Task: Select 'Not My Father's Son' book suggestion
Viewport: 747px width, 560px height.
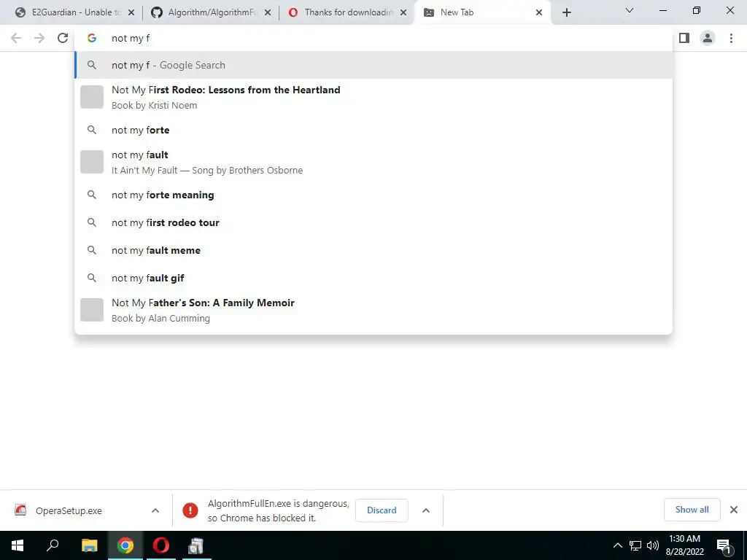Action: [x=373, y=310]
